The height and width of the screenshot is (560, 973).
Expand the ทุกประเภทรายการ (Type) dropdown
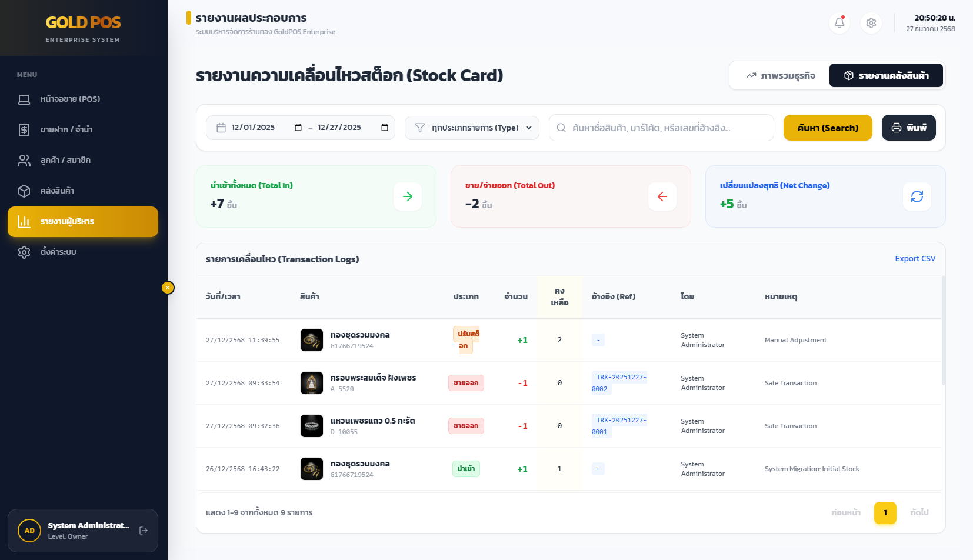472,128
